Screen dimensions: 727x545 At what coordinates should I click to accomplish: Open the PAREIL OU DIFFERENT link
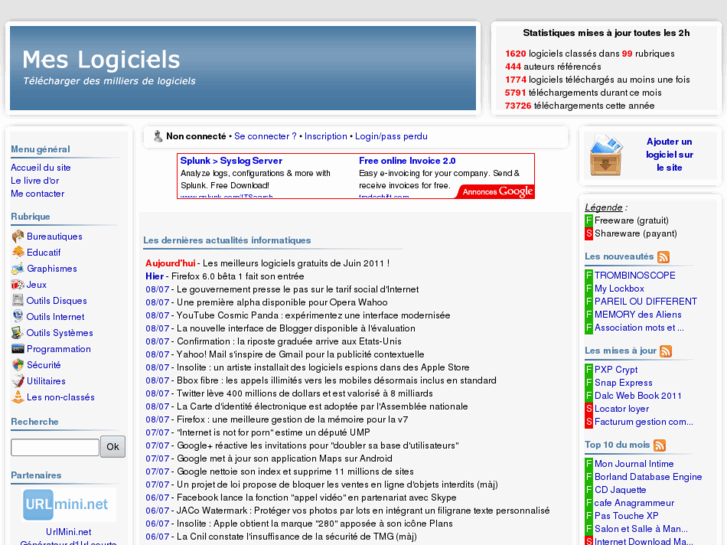tap(645, 301)
